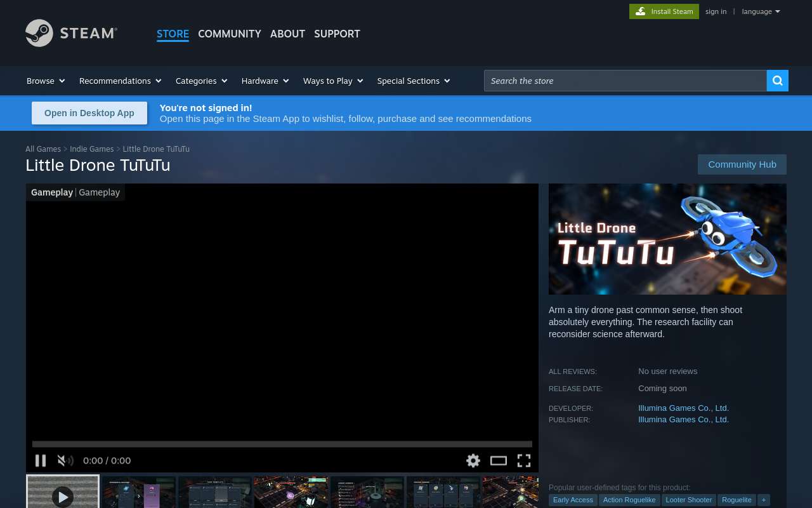Open the COMMUNITY menu
The image size is (812, 508).
(230, 34)
